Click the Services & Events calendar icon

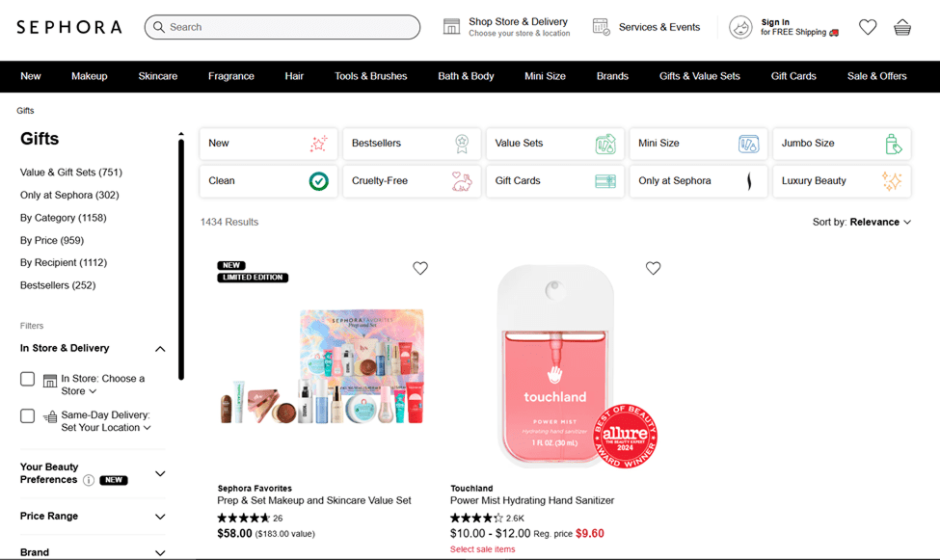(602, 27)
